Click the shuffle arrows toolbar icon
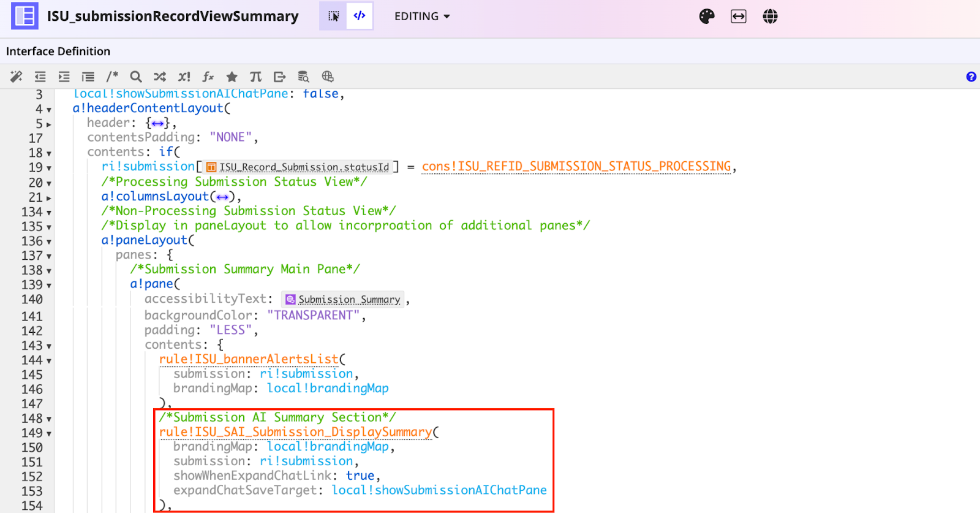The image size is (980, 513). tap(160, 77)
